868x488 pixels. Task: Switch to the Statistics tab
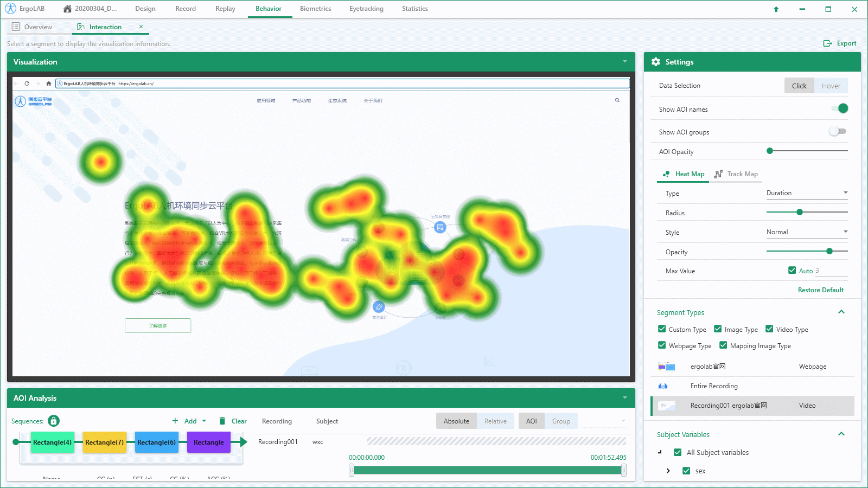click(415, 9)
